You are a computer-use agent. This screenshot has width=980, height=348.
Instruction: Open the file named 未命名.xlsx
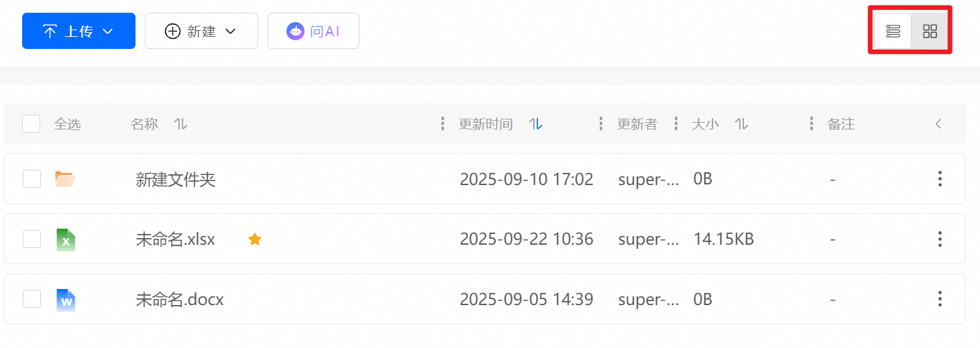coord(175,239)
